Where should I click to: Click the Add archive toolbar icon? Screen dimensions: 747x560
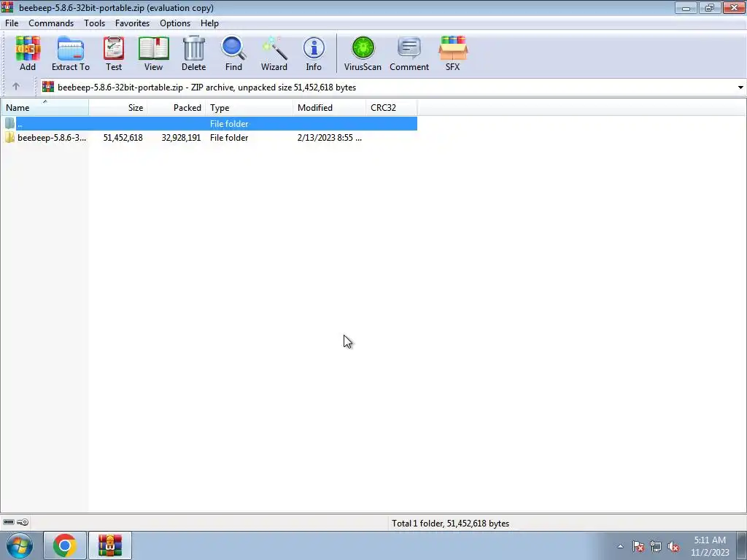point(28,53)
